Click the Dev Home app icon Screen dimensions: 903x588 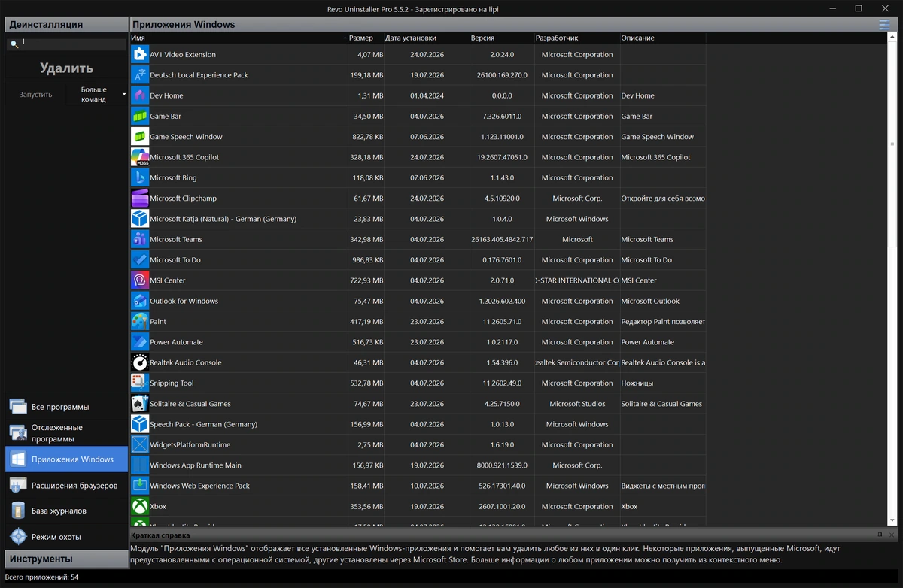pyautogui.click(x=140, y=95)
